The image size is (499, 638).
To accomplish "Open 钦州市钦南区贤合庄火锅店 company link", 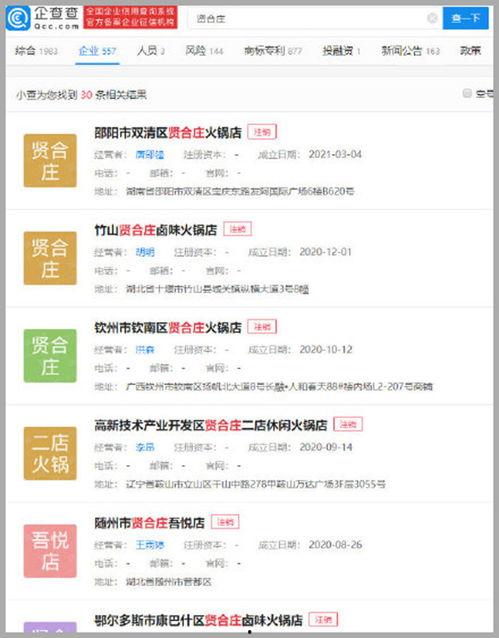I will [x=168, y=328].
